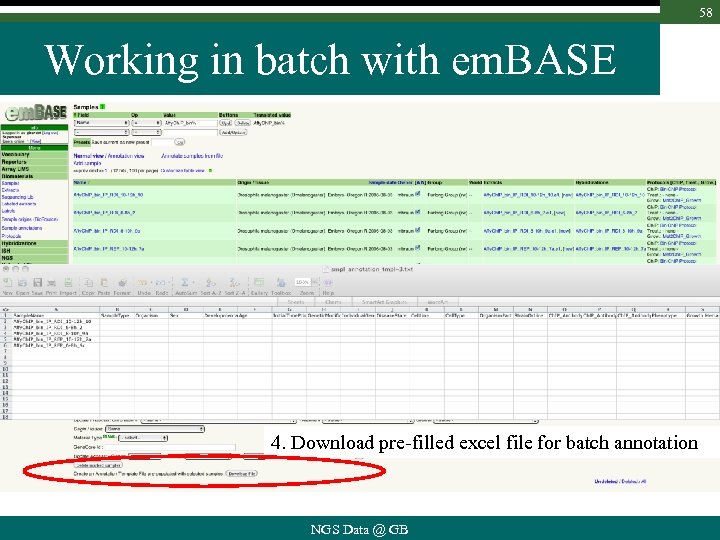Open the empty field dropdown in second filter row
The image size is (720, 540).
101,132
